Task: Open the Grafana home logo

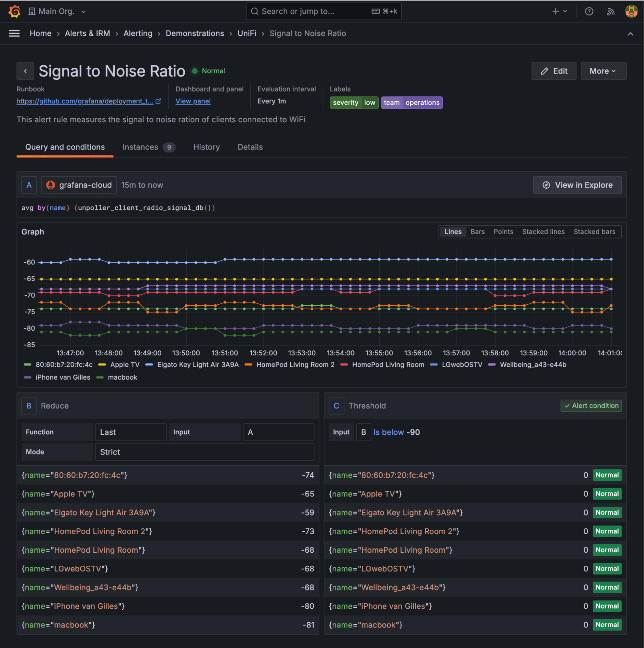Action: pos(13,11)
